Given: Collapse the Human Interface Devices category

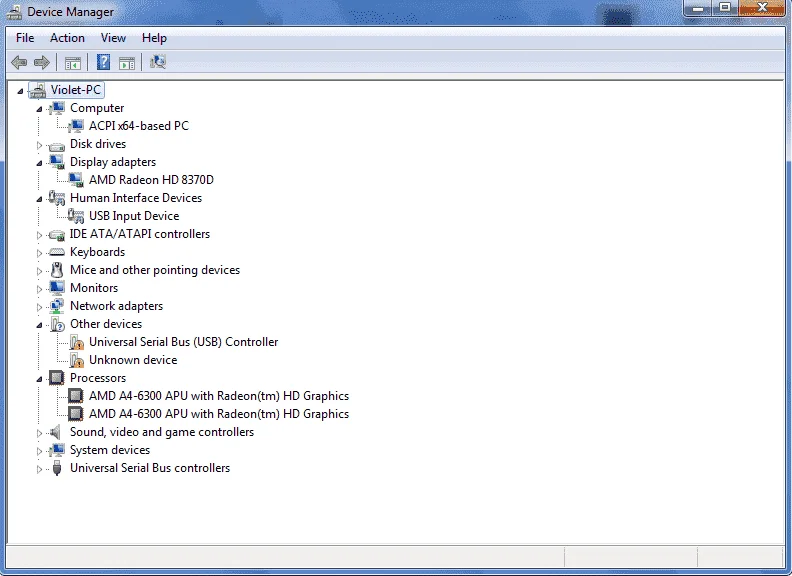Looking at the screenshot, I should point(39,199).
